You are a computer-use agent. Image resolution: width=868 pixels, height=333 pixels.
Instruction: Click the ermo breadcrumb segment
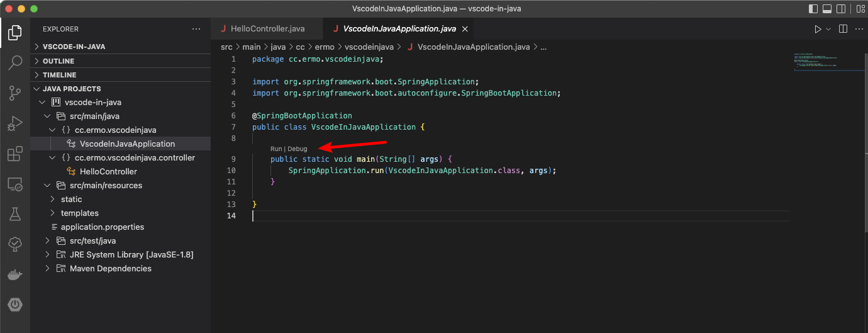click(x=325, y=47)
